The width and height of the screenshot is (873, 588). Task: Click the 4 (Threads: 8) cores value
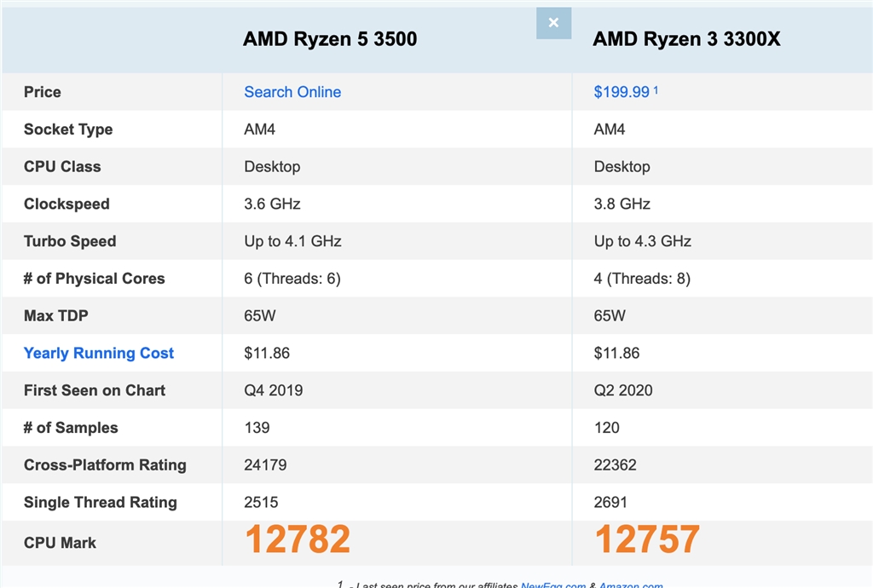[x=642, y=279]
